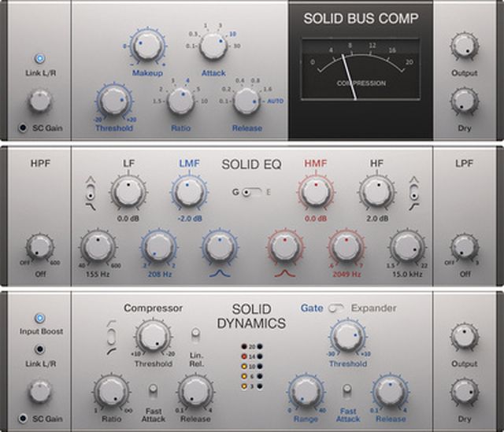
Task: Click the blue Gate Threshold knob
Action: point(348,338)
